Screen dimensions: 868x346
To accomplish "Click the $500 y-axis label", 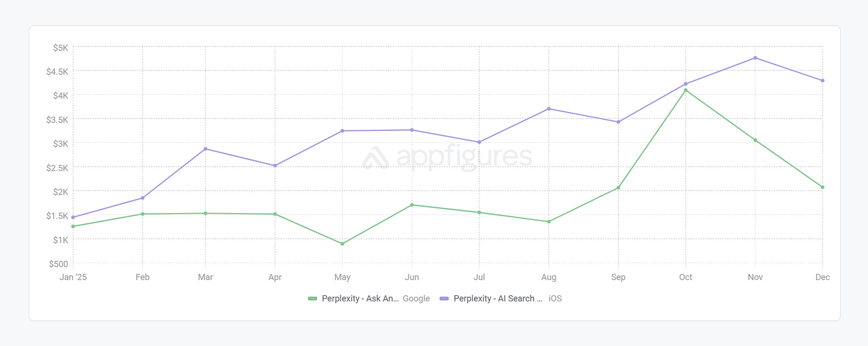I will (58, 264).
